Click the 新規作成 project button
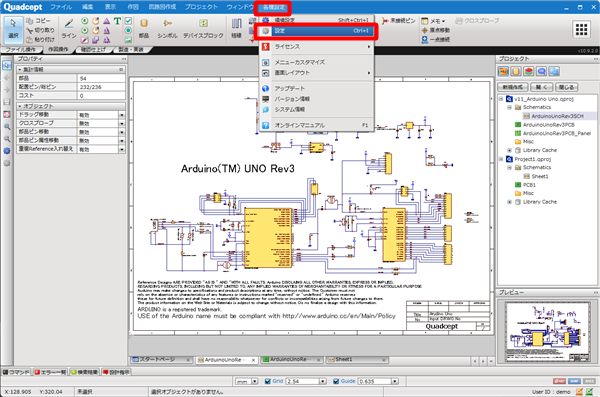Viewport: 600px width, 397px height. (513, 87)
